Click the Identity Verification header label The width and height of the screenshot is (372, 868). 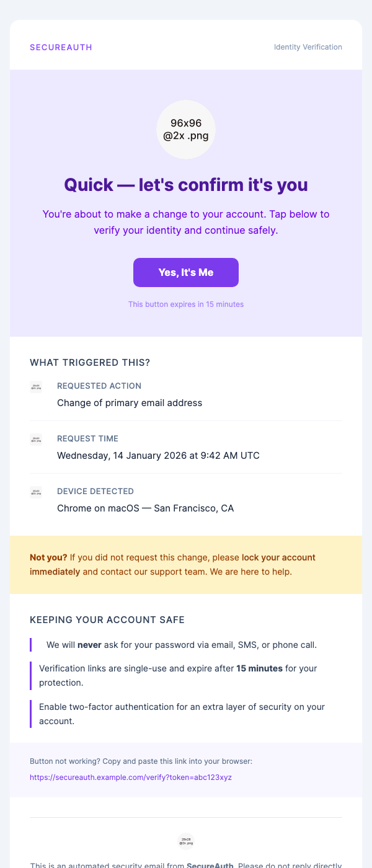(x=308, y=47)
